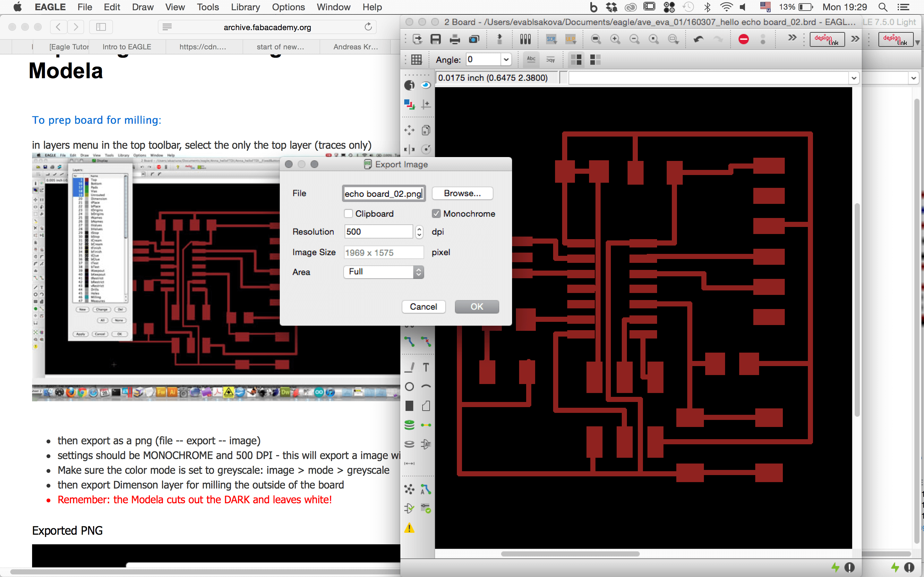The width and height of the screenshot is (924, 577).
Task: Click the Print icon in EAGLE toolbar
Action: tap(455, 39)
